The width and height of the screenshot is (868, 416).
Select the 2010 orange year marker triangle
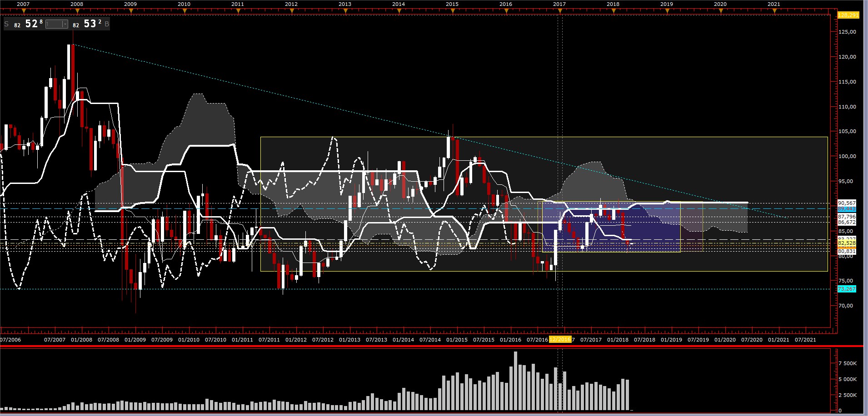pyautogui.click(x=184, y=10)
